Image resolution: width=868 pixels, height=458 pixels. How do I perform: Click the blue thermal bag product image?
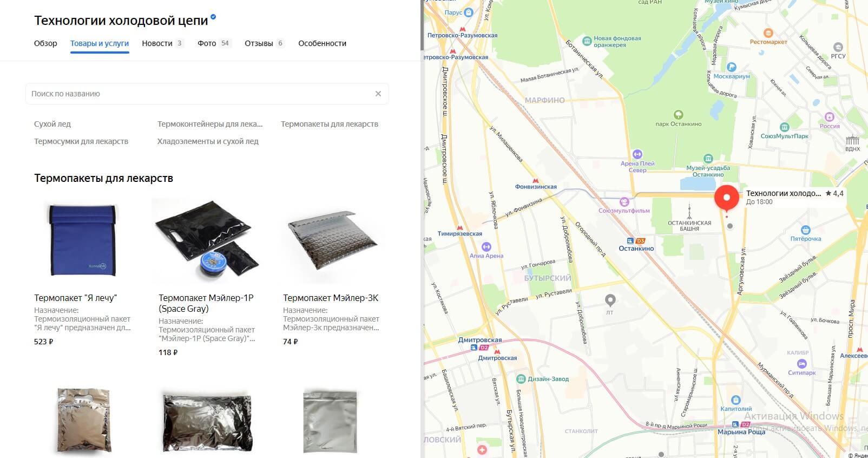click(x=82, y=240)
